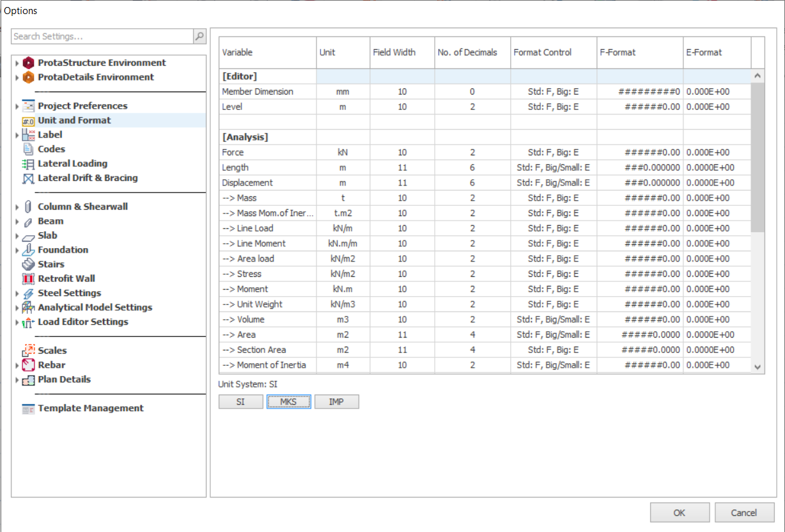
Task: Confirm settings with the OK button
Action: pyautogui.click(x=680, y=512)
